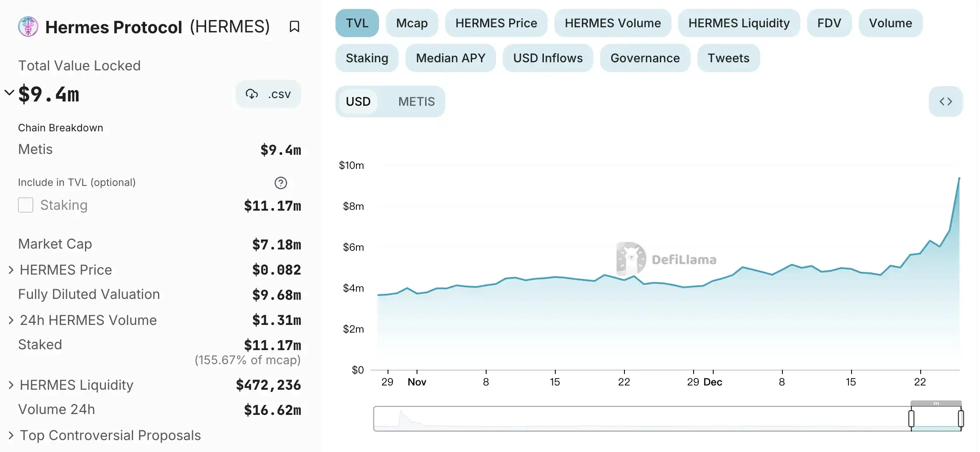Click the download cloud icon
The image size is (980, 452).
click(x=252, y=94)
